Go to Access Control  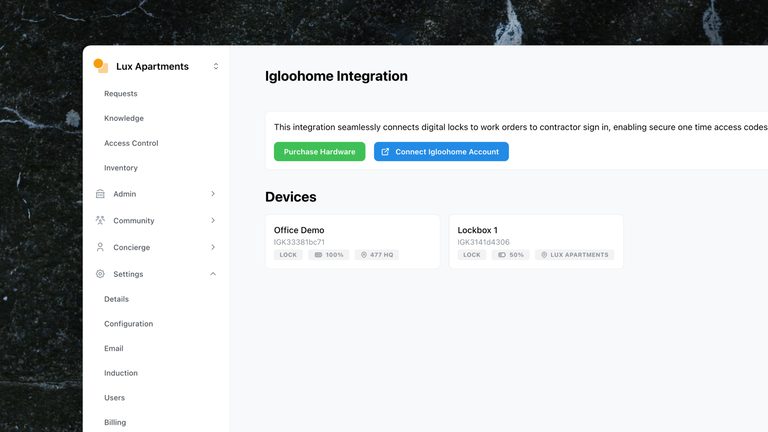pyautogui.click(x=131, y=143)
